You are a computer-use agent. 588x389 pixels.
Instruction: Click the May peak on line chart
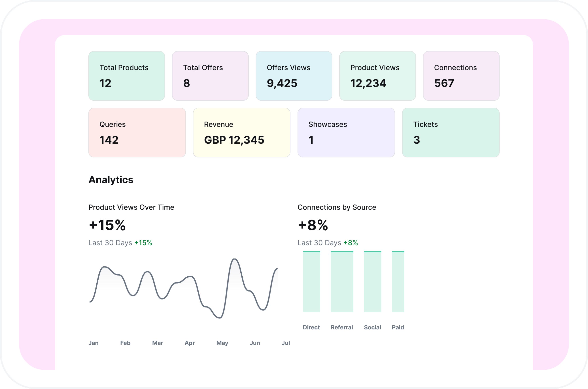point(234,259)
